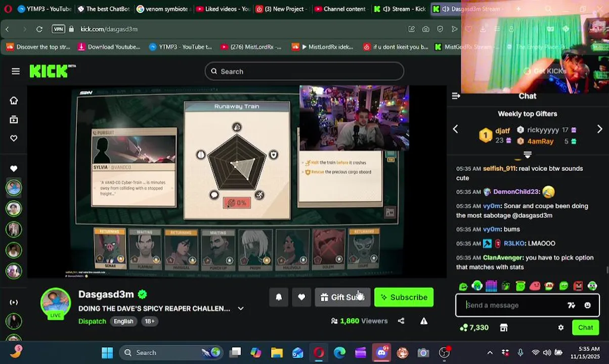The width and height of the screenshot is (609, 364).
Task: Collapse the chat panel with the arrow icon
Action: point(456,96)
